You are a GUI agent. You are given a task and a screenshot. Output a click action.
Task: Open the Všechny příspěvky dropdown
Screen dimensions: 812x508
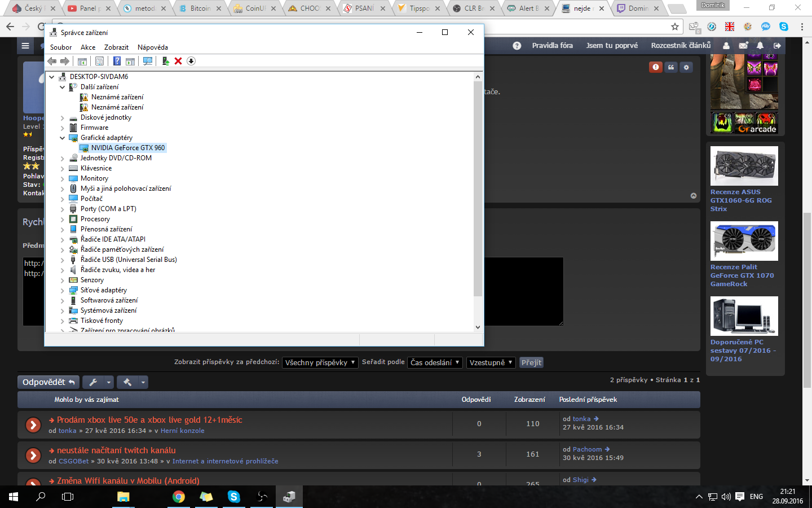[320, 362]
